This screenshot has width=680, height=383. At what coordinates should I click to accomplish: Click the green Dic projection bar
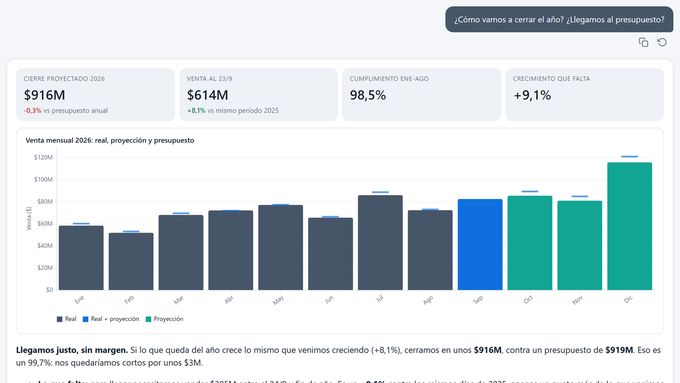630,226
